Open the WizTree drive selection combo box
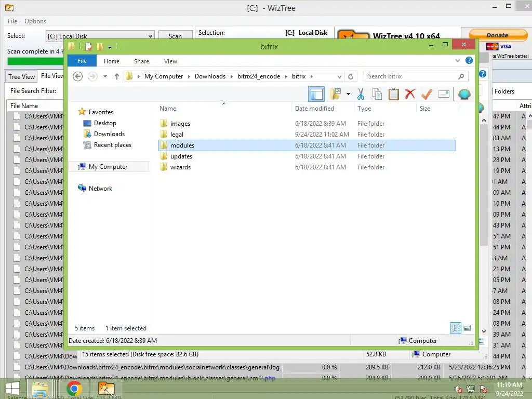532x399 pixels. tap(100, 36)
